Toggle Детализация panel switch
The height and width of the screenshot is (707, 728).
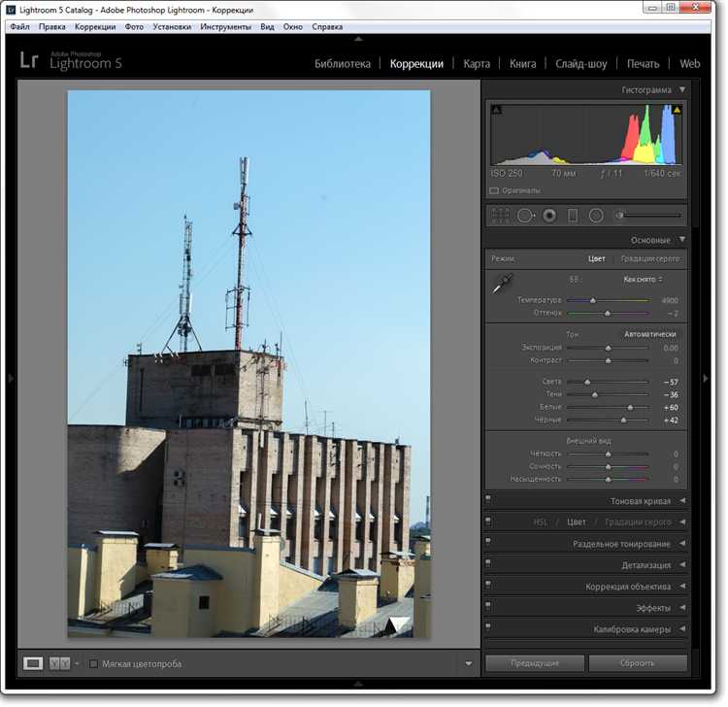(488, 563)
